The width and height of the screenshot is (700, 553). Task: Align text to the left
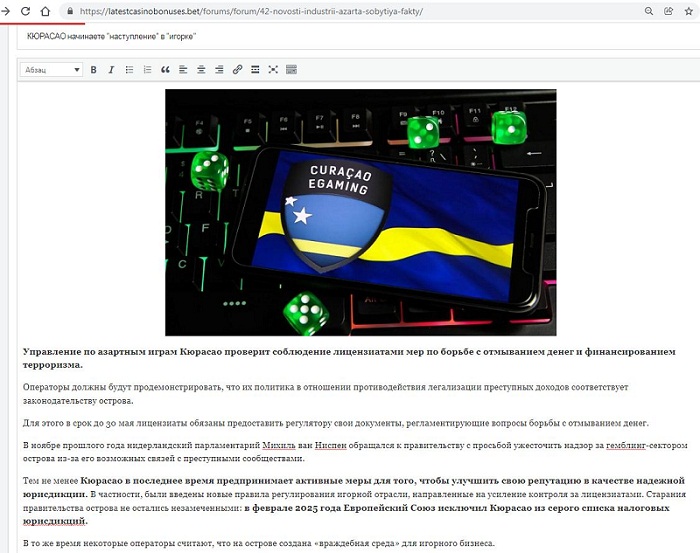(183, 70)
